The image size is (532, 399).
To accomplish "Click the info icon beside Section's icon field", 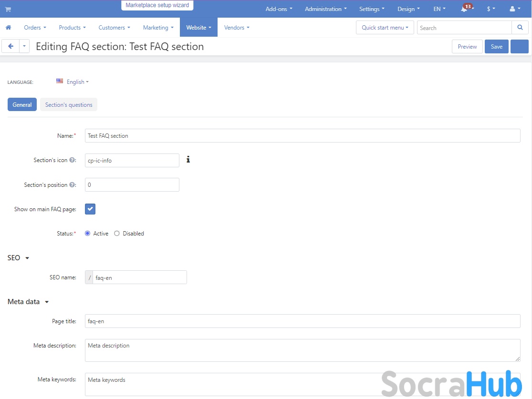I will pos(188,160).
